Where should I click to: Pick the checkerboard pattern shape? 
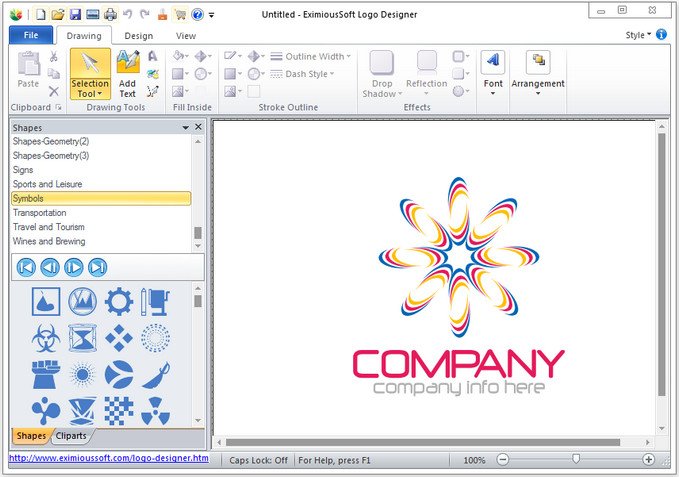[119, 410]
